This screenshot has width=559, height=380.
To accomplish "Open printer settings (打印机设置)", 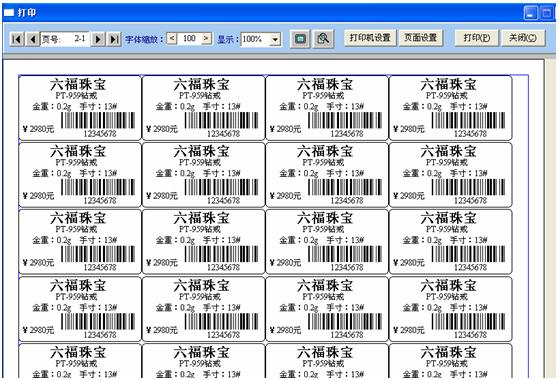I will (x=370, y=38).
